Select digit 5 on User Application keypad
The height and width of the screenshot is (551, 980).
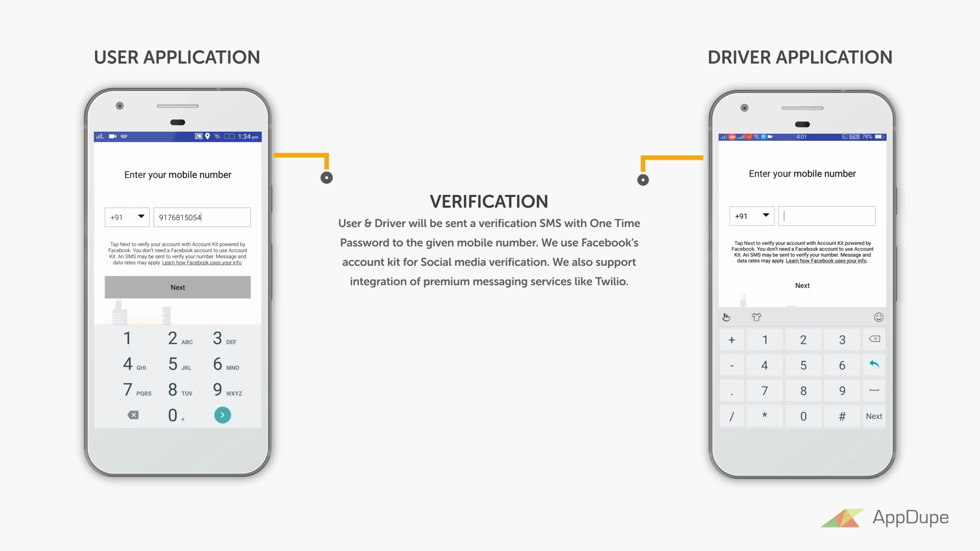pos(173,365)
